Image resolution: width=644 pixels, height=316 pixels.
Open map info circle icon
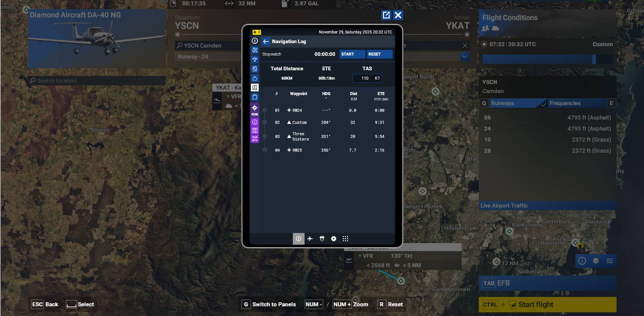point(582,261)
